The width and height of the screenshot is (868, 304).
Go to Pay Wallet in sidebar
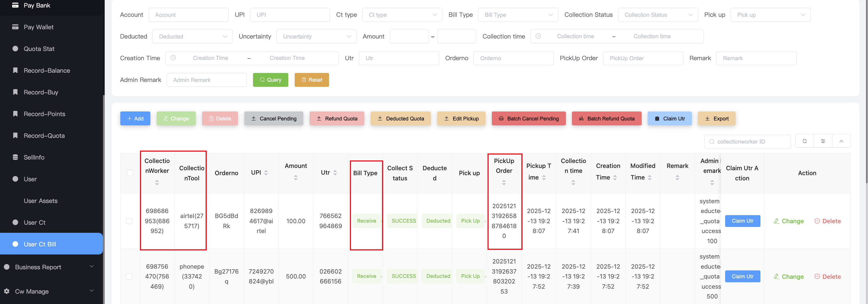coord(38,27)
